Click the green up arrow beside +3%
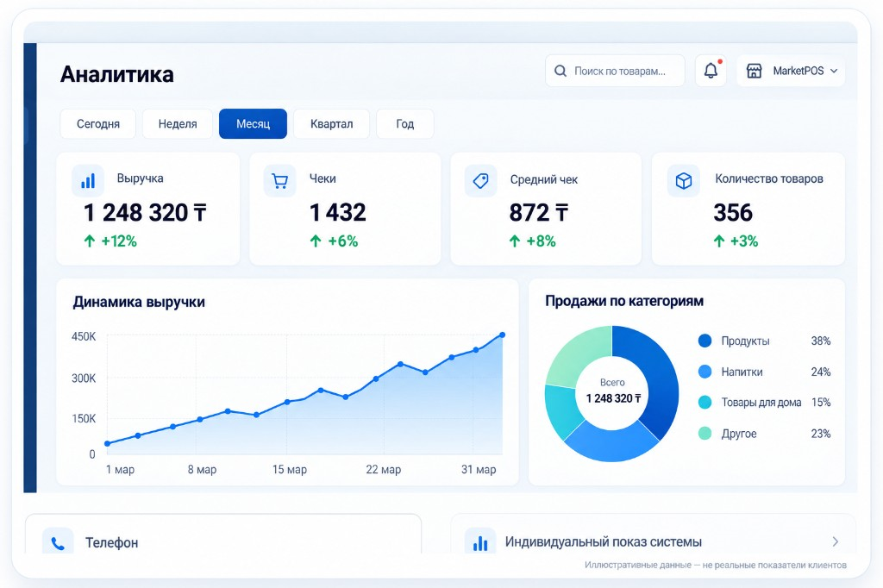The width and height of the screenshot is (883, 588). pos(719,241)
